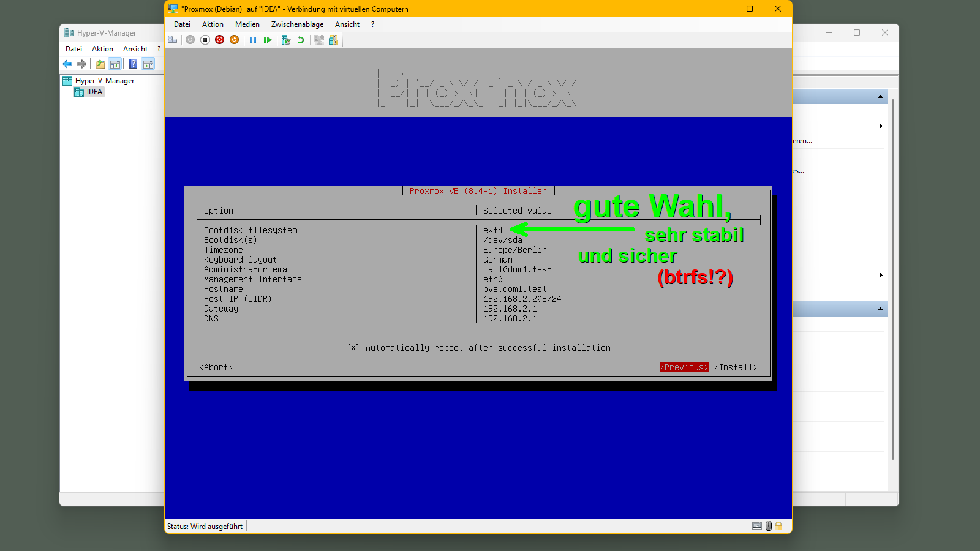Turn off the VM with the stop icon
This screenshot has width=980, height=551.
tap(205, 40)
